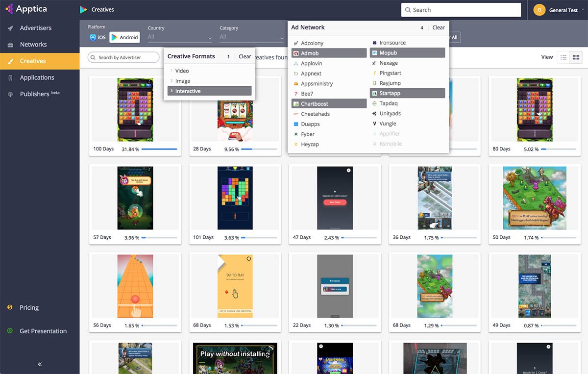This screenshot has height=374, width=588.
Task: Open the Country dropdown
Action: (x=180, y=37)
